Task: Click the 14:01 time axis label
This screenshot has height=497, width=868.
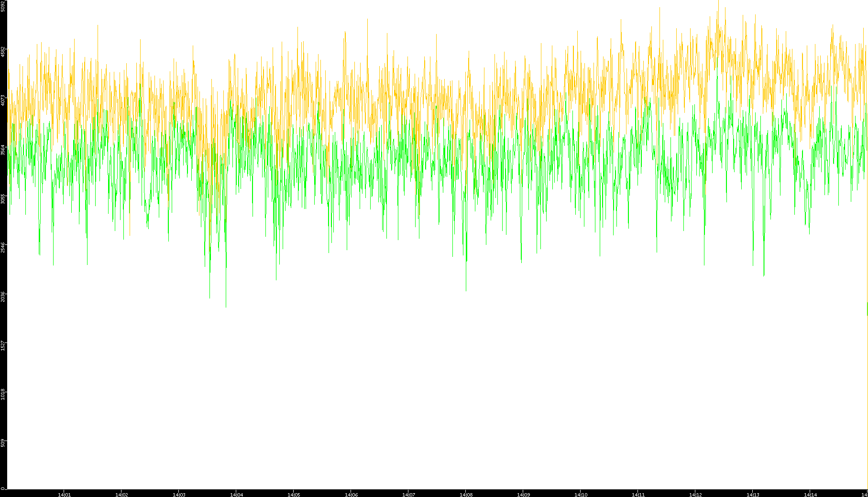Action: tap(64, 495)
